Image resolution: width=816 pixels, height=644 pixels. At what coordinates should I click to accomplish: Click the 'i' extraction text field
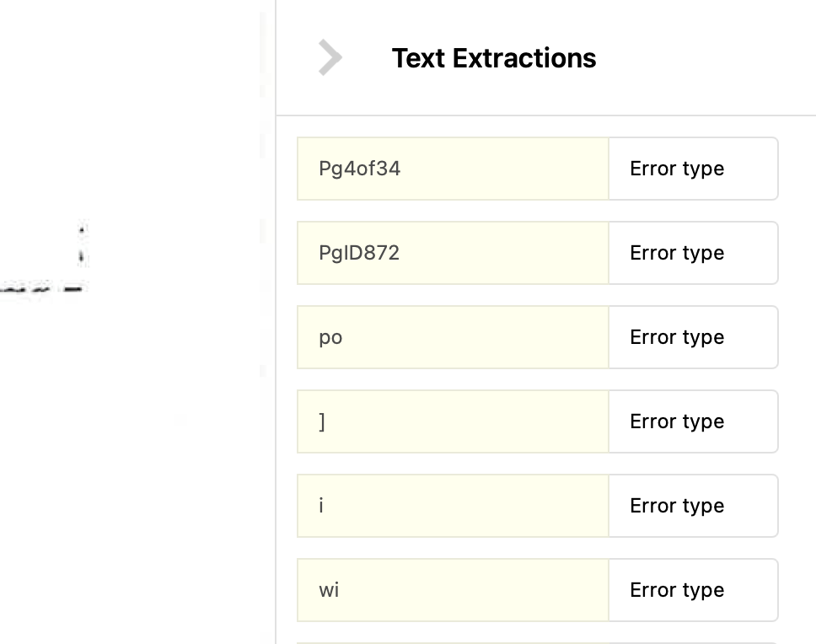click(453, 506)
